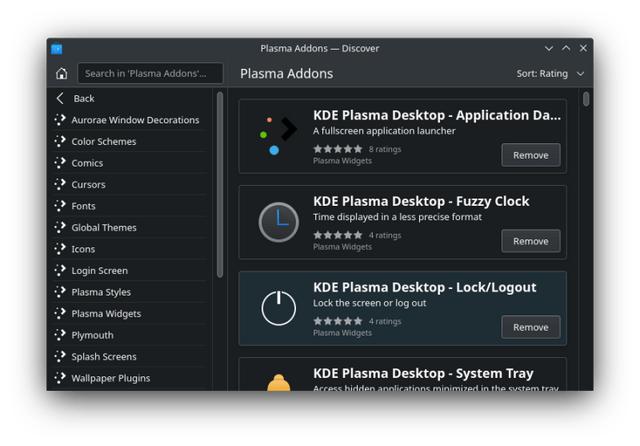Select the Plymouth category
Image resolution: width=640 pixels, height=446 pixels.
tap(130, 335)
